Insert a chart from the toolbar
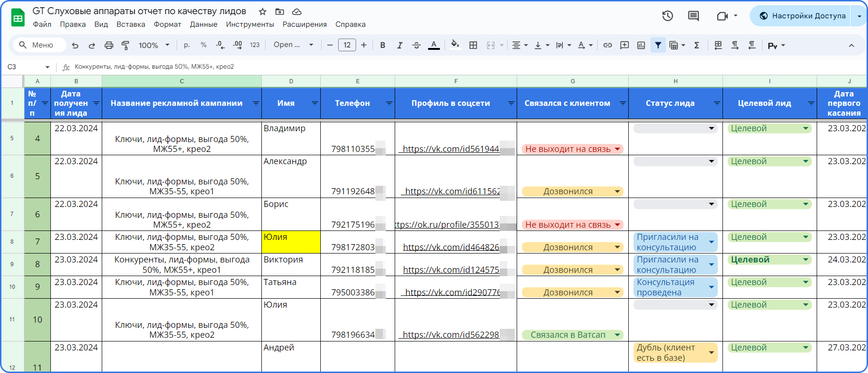The image size is (868, 373). pyautogui.click(x=641, y=45)
